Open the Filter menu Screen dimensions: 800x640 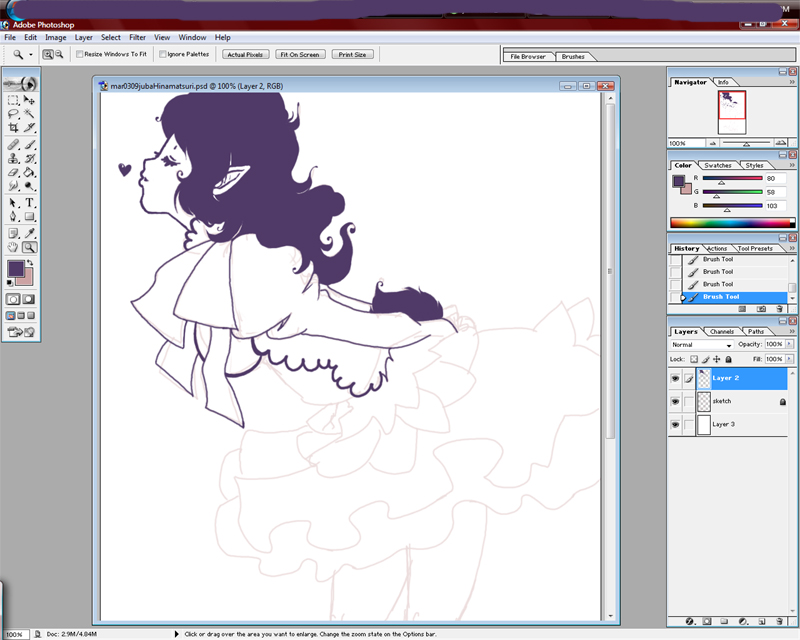click(137, 37)
